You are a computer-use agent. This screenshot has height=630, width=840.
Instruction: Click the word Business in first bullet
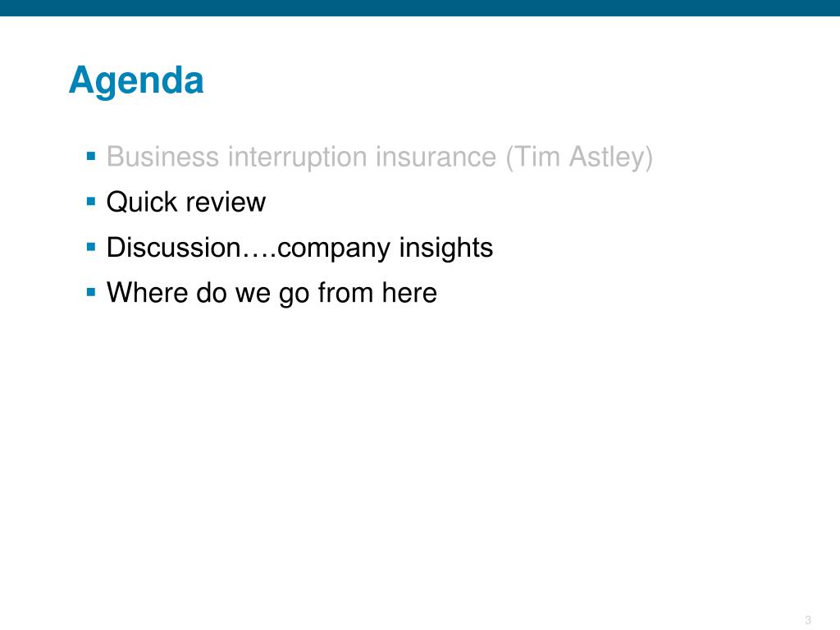coord(163,157)
